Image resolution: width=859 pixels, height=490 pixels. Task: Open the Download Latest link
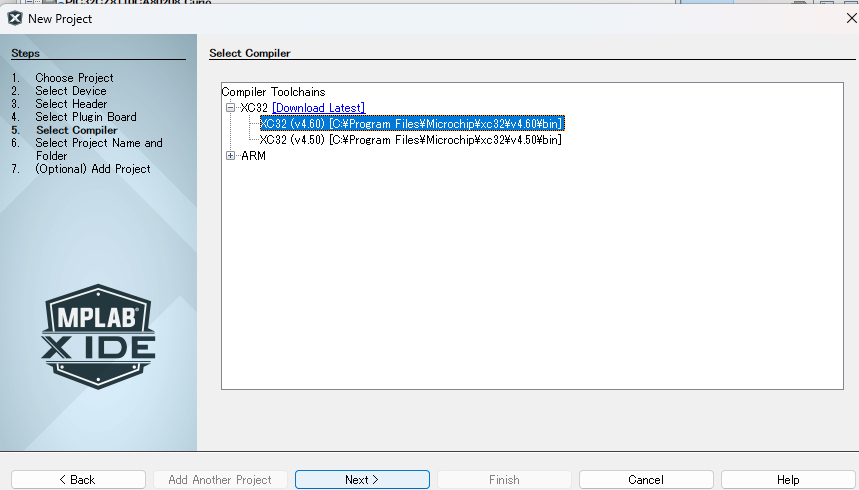318,107
